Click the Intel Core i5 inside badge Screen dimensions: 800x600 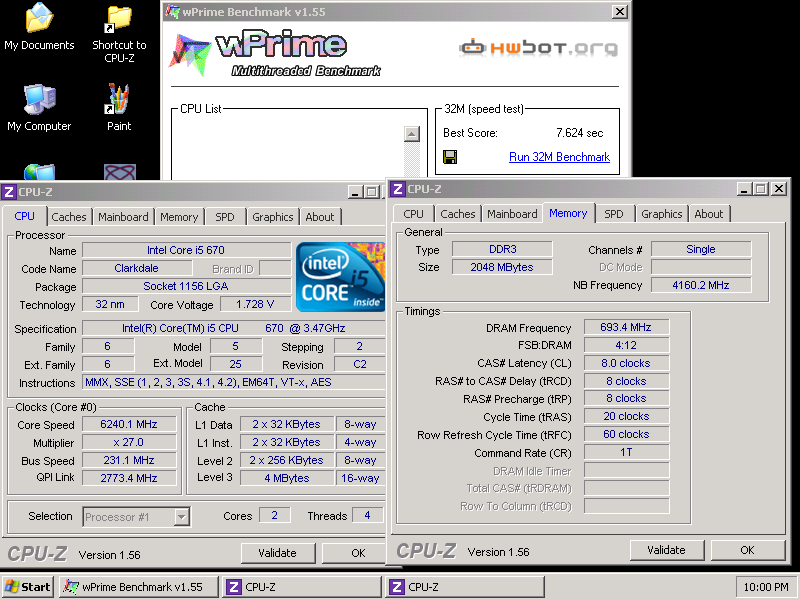pos(340,277)
